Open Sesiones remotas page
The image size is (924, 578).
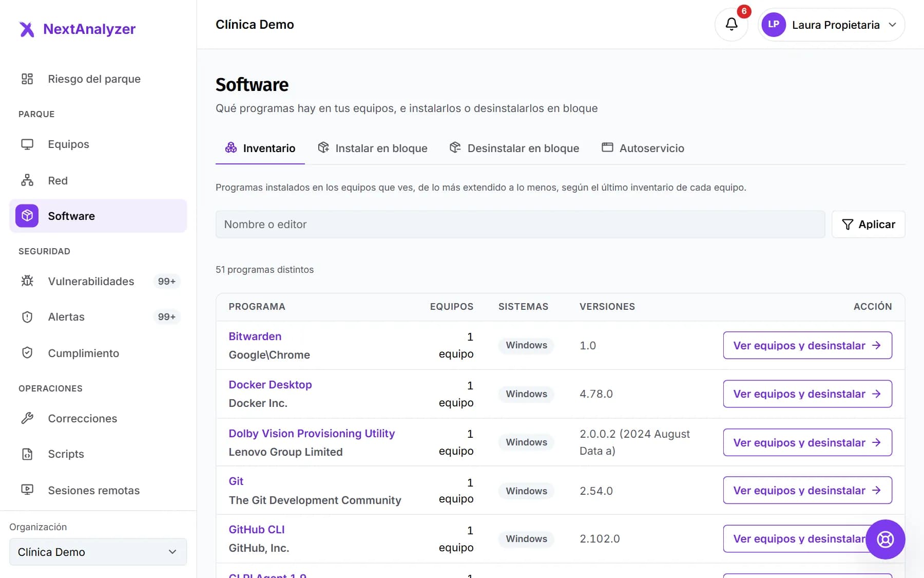click(98, 490)
